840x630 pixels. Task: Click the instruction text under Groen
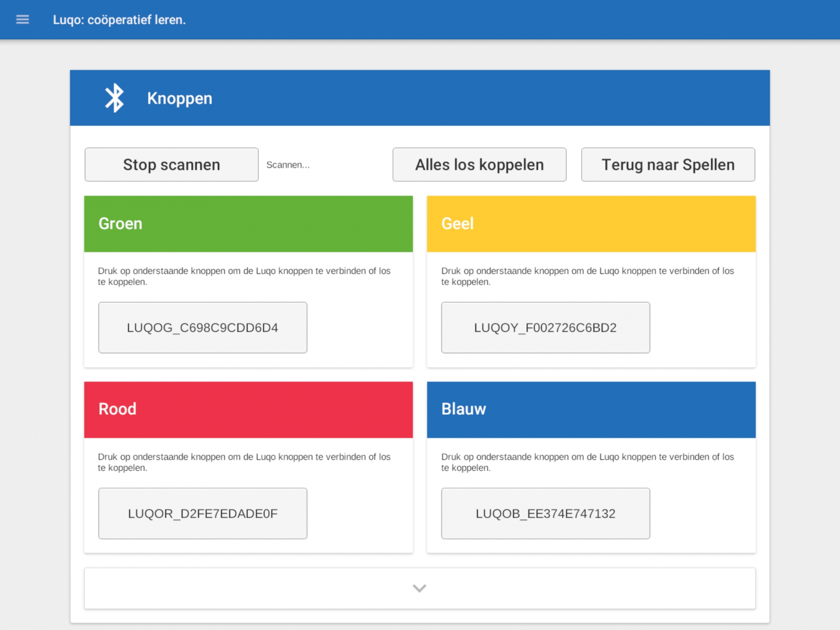[244, 276]
